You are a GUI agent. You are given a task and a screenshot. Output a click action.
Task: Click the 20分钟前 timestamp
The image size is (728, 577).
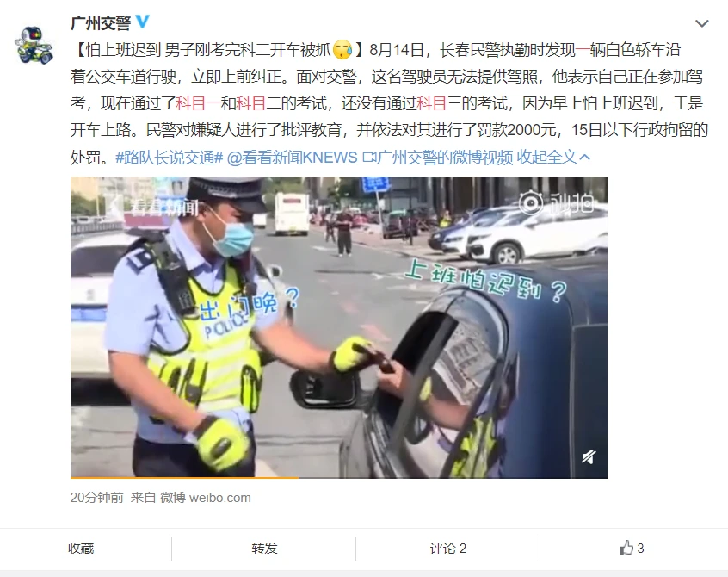[x=97, y=498]
